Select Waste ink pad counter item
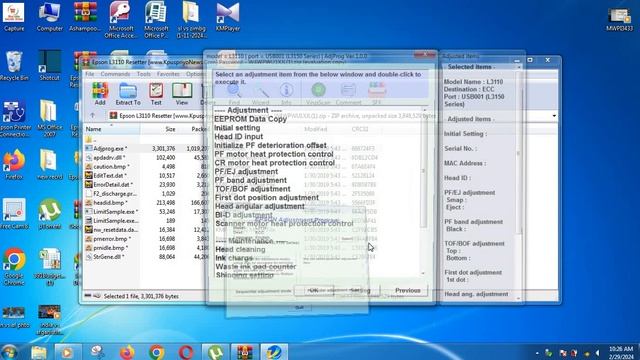The image size is (640, 360). click(x=256, y=267)
